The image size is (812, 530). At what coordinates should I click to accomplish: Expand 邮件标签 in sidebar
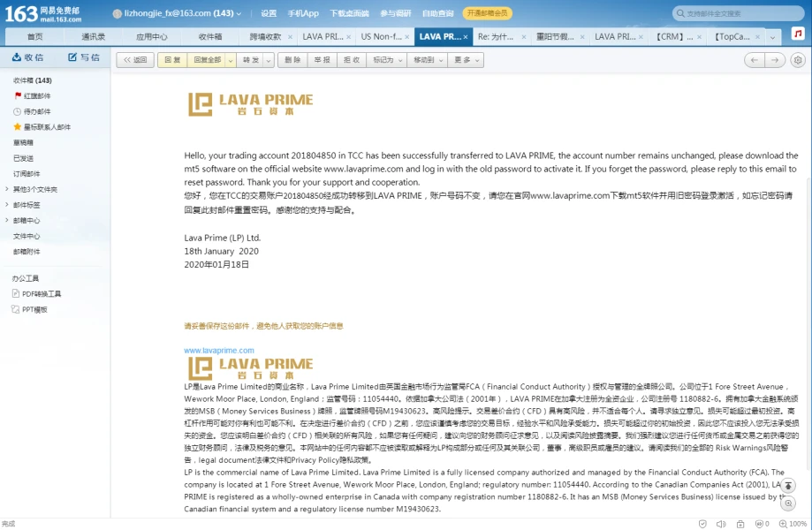click(x=7, y=204)
